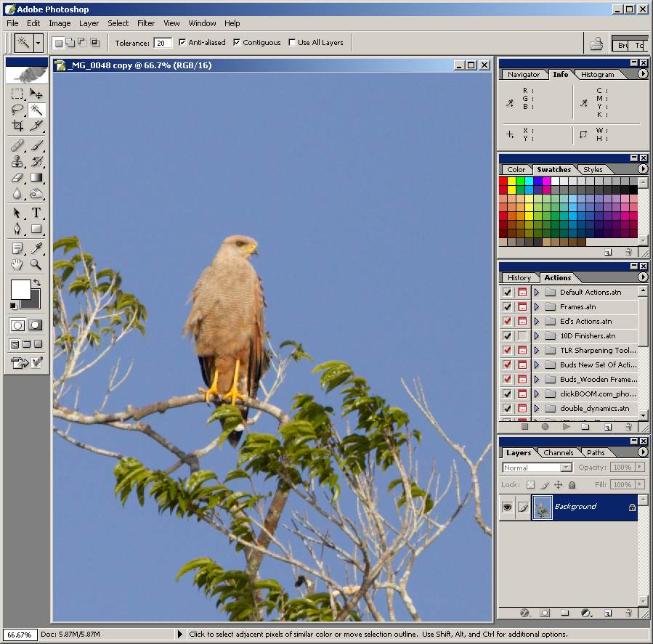The height and width of the screenshot is (644, 653).
Task: Switch to the Channels tab
Action: pos(558,452)
